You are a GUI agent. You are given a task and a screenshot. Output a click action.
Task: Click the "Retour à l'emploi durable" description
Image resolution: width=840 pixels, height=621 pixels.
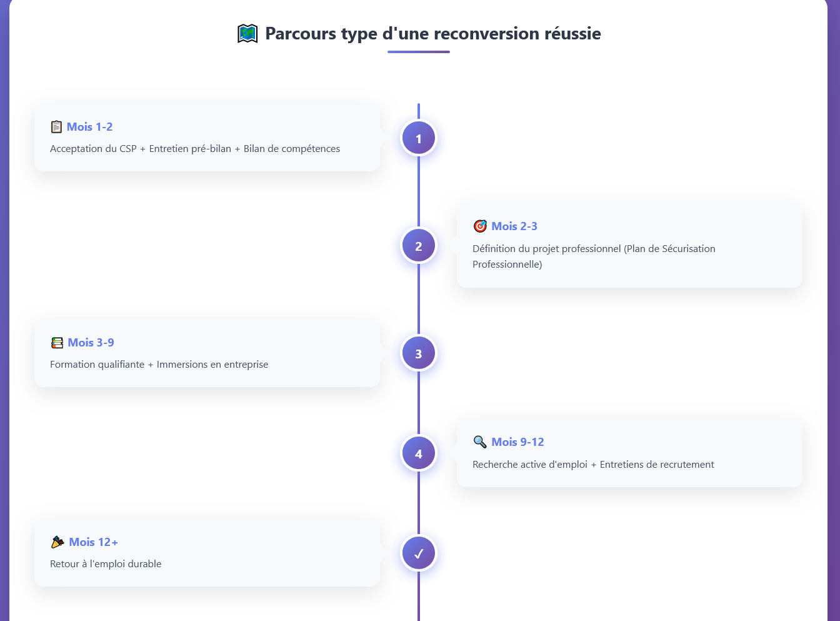point(106,564)
